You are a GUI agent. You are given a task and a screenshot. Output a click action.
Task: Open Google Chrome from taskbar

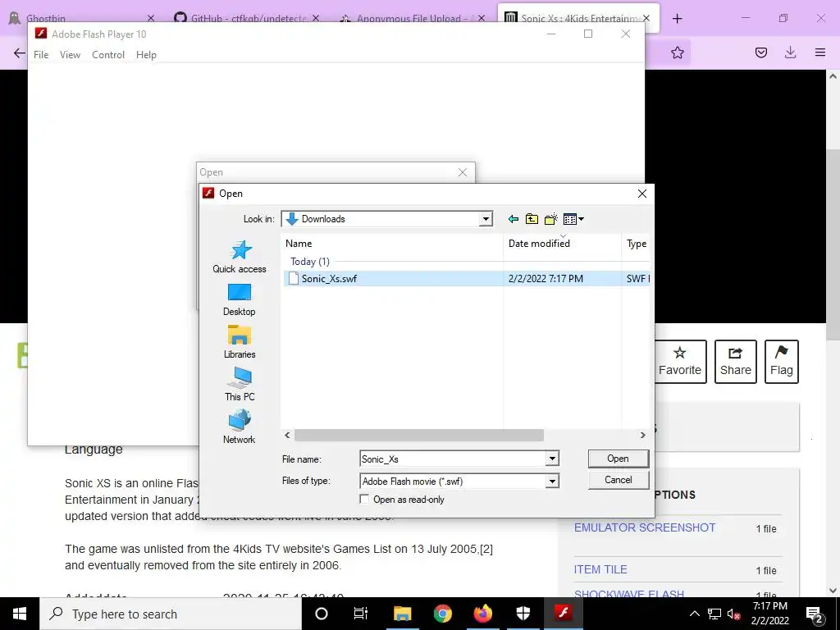click(x=442, y=614)
